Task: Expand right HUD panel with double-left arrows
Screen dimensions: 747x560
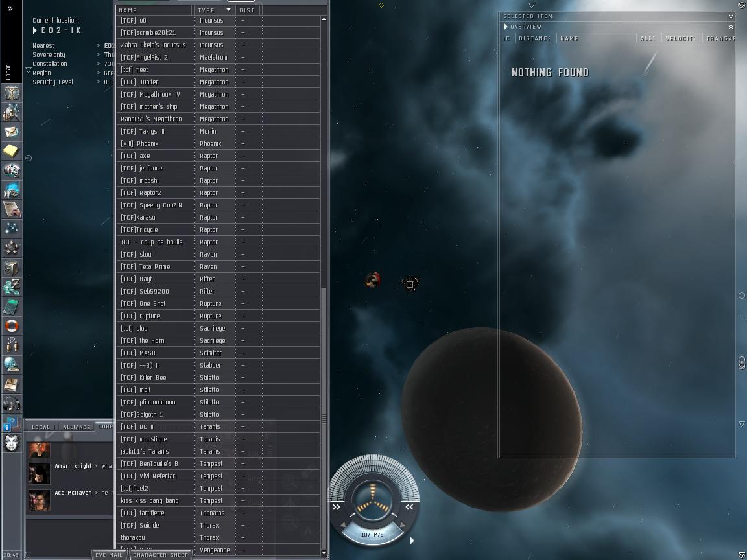Action: tap(409, 507)
